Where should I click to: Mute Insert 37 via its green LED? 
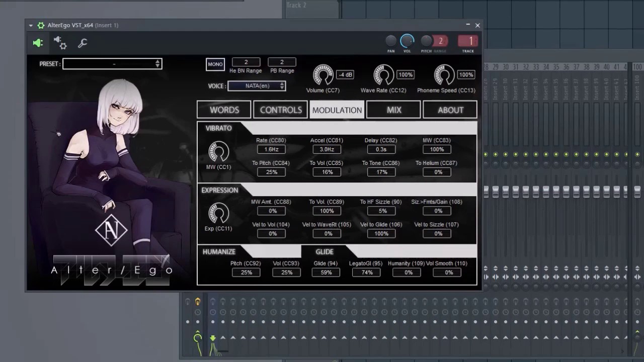[x=576, y=154]
